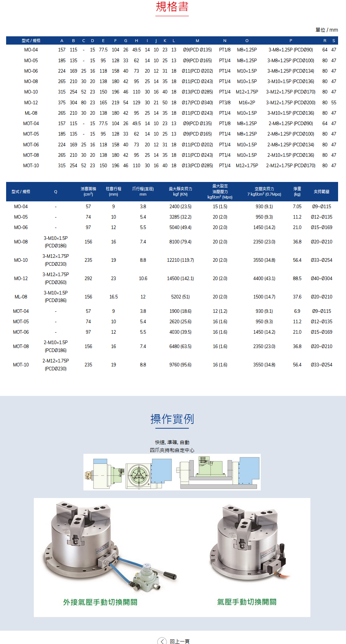The image size is (346, 644).
Task: Click the 單位 / mm unit label
Action: pyautogui.click(x=327, y=30)
